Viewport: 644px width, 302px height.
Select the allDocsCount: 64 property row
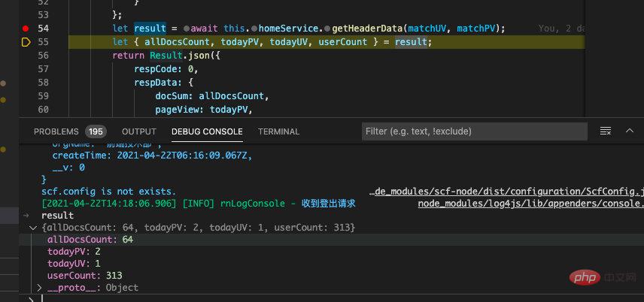pos(90,239)
